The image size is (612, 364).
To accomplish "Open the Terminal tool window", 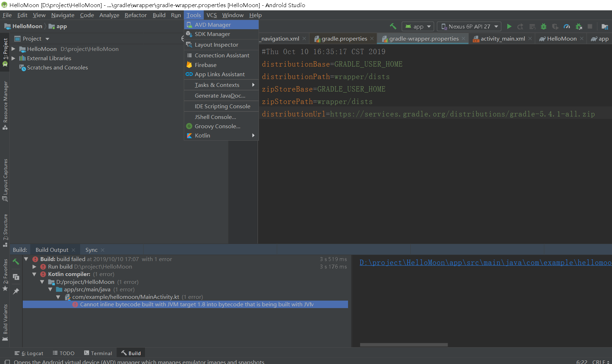I will [101, 353].
